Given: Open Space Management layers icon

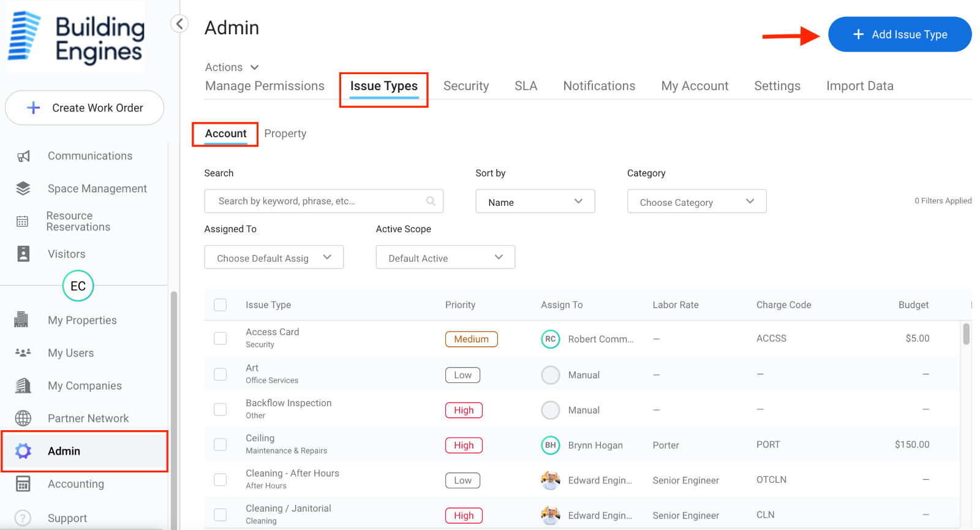Looking at the screenshot, I should [23, 189].
